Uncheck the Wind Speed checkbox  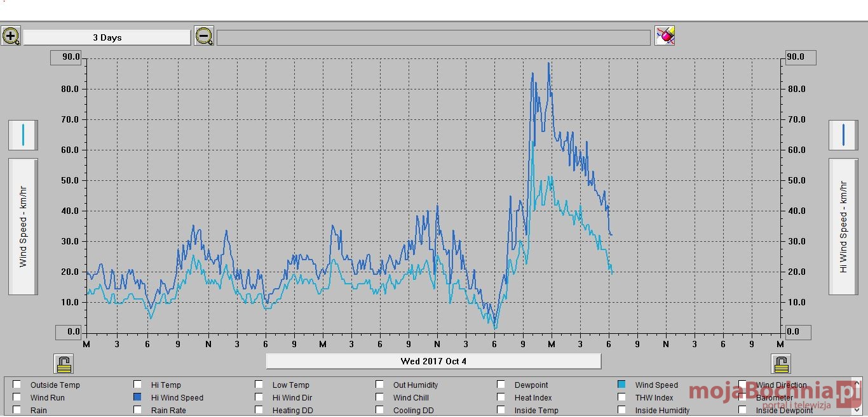[621, 384]
